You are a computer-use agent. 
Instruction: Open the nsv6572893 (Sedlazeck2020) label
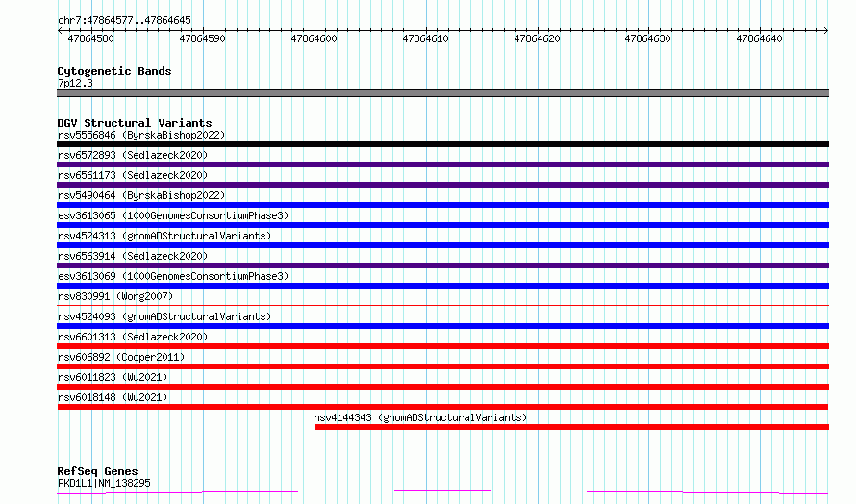click(133, 155)
